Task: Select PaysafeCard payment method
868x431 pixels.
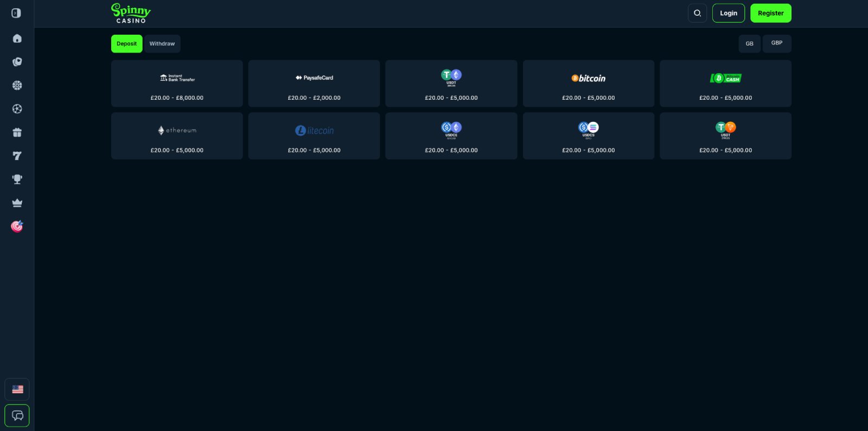Action: (x=314, y=83)
